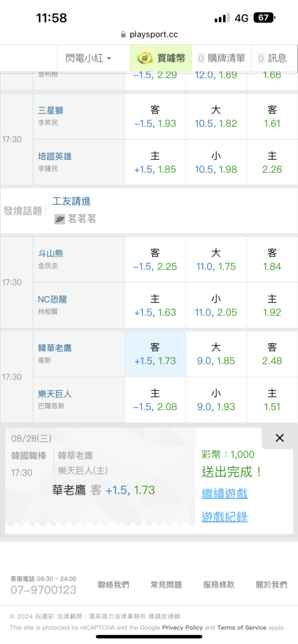Tap the lock icon beside playsport.cc
Viewport: 298px width, 644px height.
(x=123, y=35)
